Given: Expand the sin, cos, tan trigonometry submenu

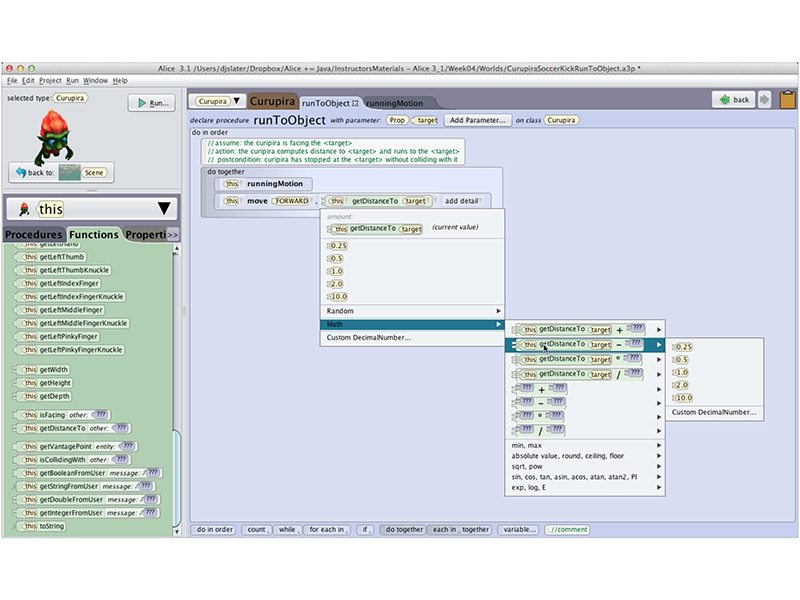Looking at the screenshot, I should (x=585, y=477).
